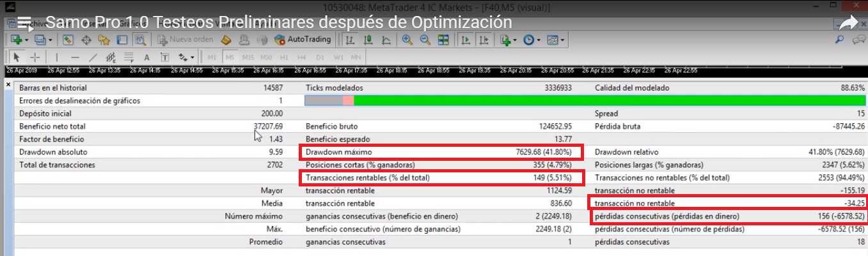Close the tester report panel with x
This screenshot has height=256, width=868.
tap(8, 84)
